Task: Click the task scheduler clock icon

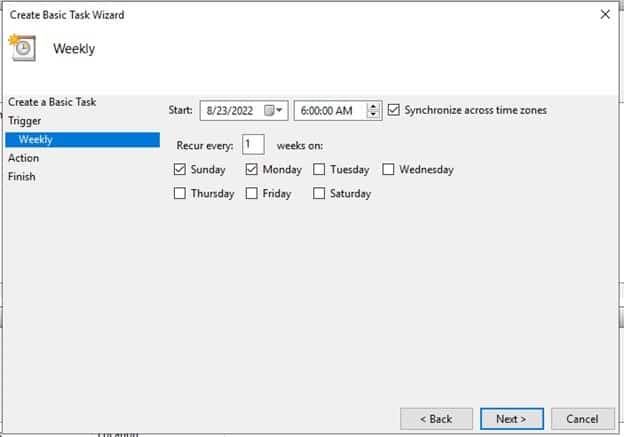Action: pos(22,48)
